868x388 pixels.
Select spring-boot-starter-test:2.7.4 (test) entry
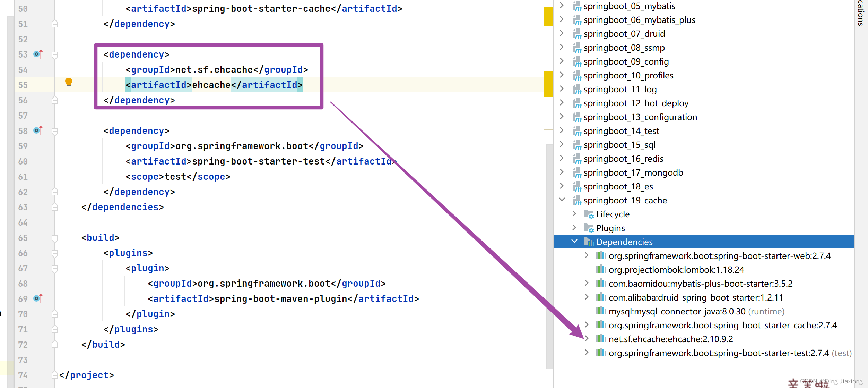[730, 353]
